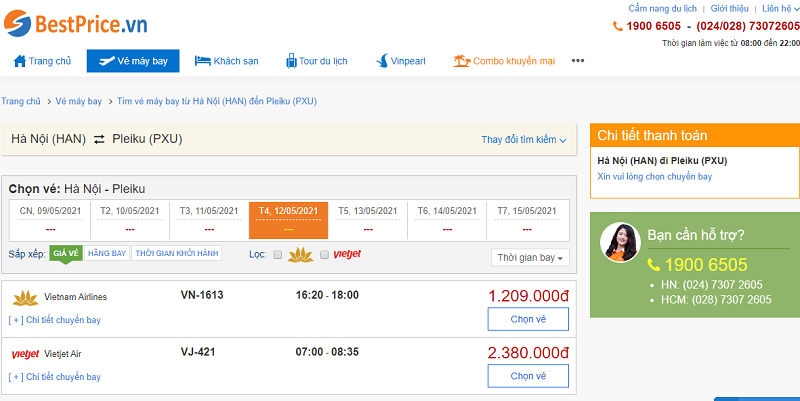Click the support agent avatar photo
Viewport: 800px width, 401px height.
(x=620, y=242)
